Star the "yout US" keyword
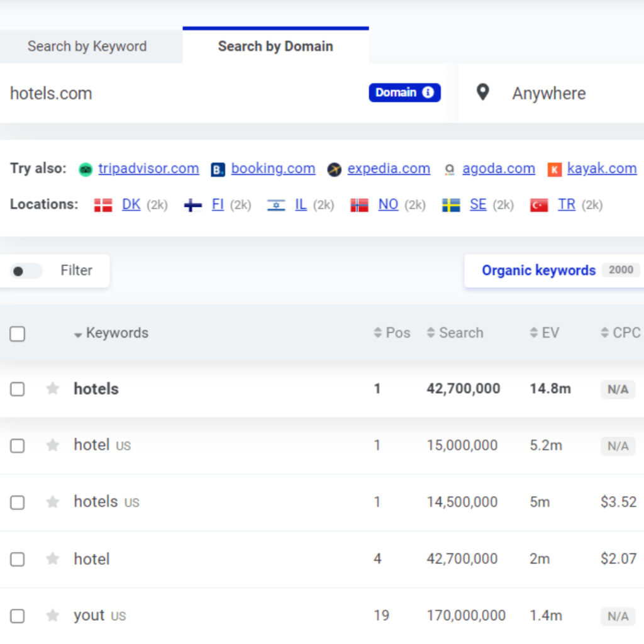 (x=53, y=615)
